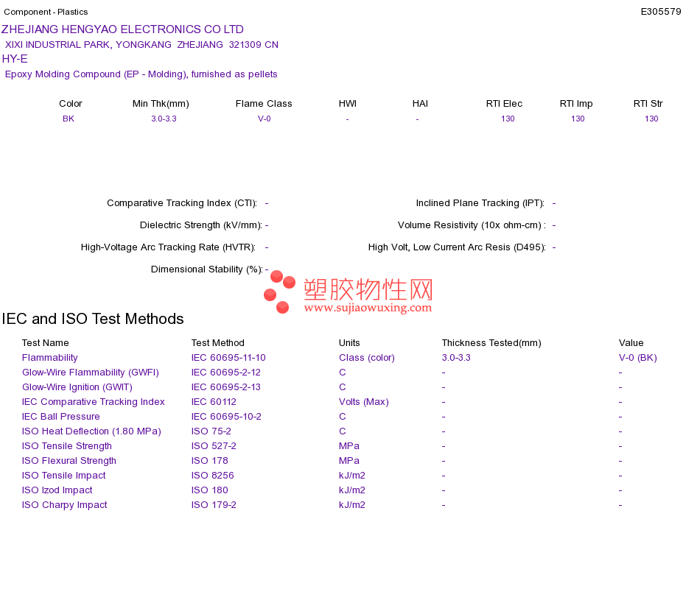Image resolution: width=700 pixels, height=589 pixels.
Task: Click test method IEC 60695-10-2
Action: pyautogui.click(x=226, y=417)
